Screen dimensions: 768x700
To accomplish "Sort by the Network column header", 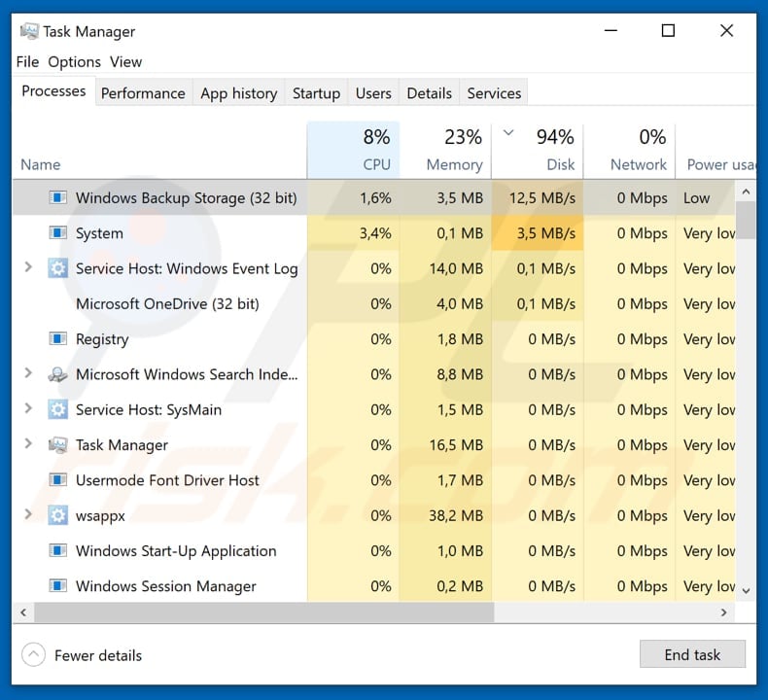I will coord(629,150).
